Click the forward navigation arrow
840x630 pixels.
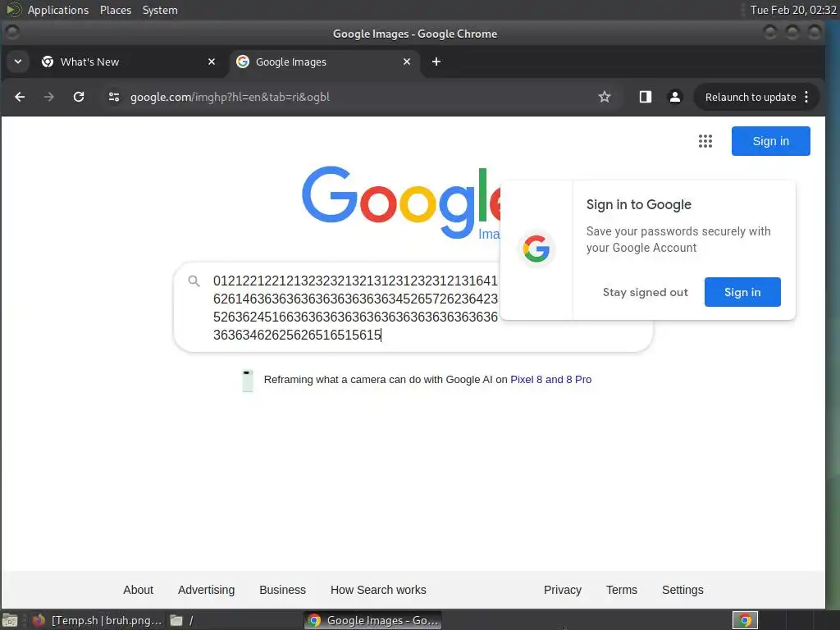click(x=48, y=97)
